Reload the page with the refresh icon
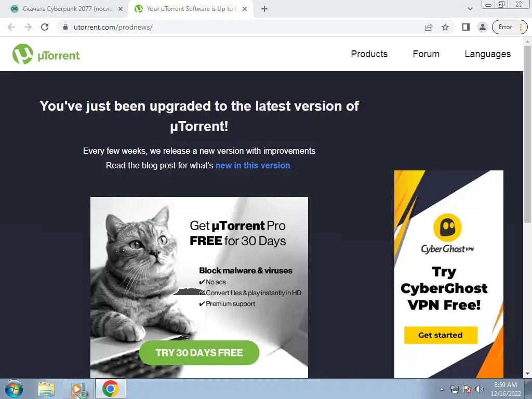This screenshot has height=399, width=532. pyautogui.click(x=45, y=27)
